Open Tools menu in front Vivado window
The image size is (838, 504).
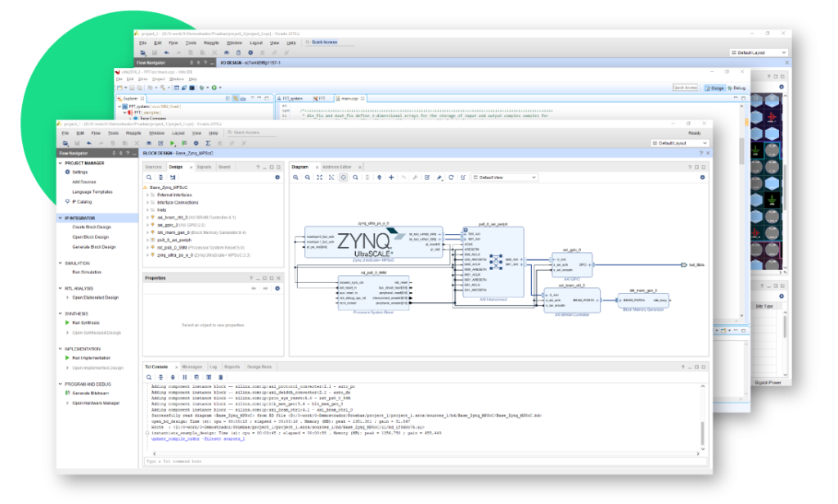[113, 133]
